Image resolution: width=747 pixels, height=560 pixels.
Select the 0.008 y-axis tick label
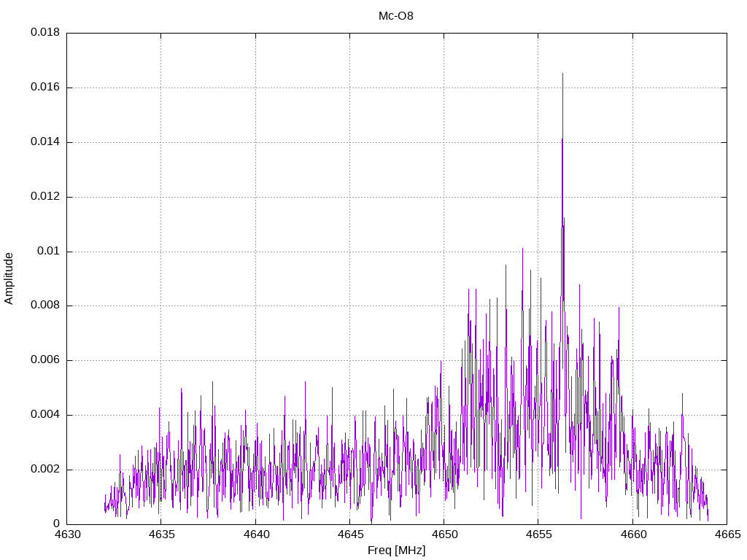44,306
